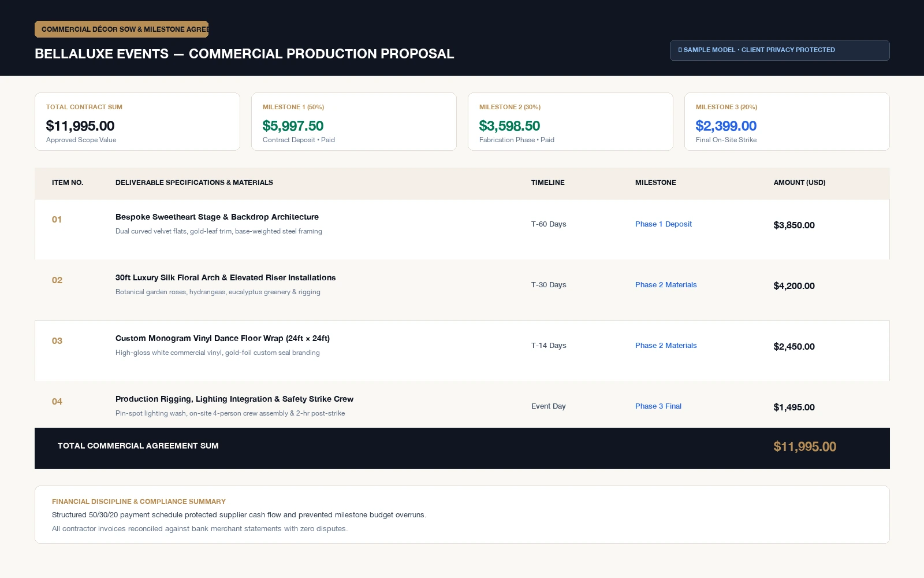Select the $4,200.00 amount cell
Screen dimensions: 924x578
pos(794,286)
